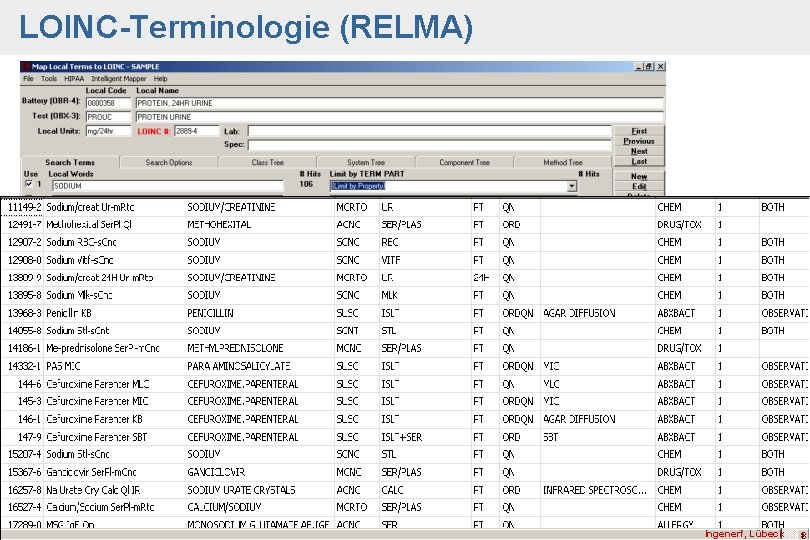Click the Limit by Property combo box
810x540 pixels.
[453, 186]
